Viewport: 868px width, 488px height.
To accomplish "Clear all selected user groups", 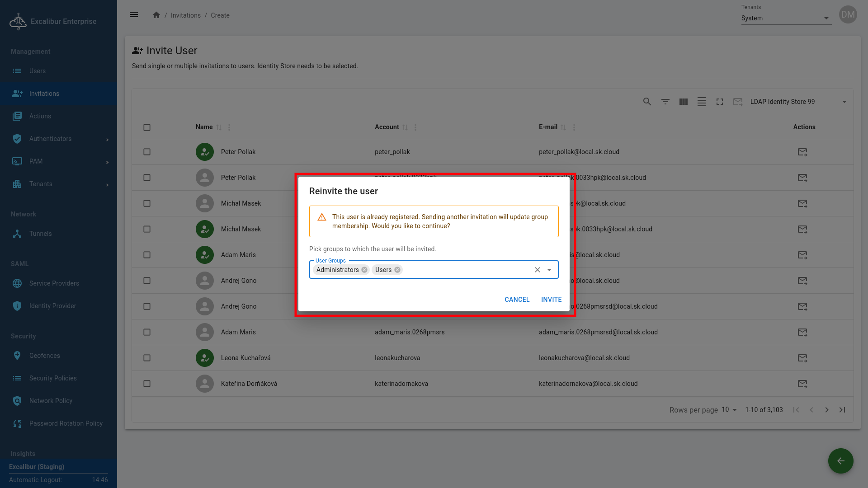I will (x=537, y=270).
